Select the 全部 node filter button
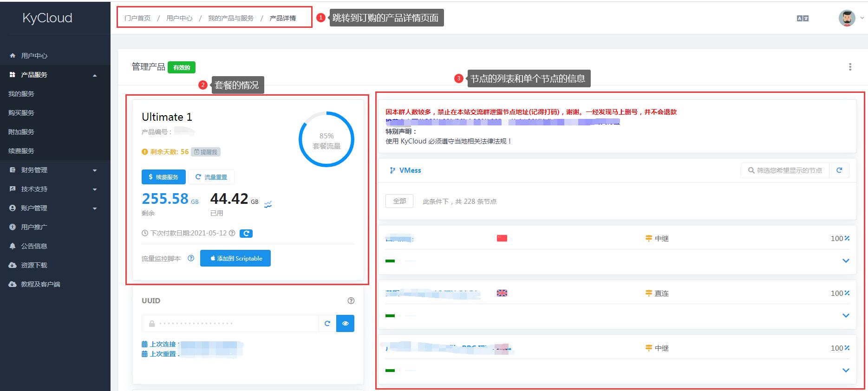This screenshot has height=391, width=868. click(x=399, y=201)
